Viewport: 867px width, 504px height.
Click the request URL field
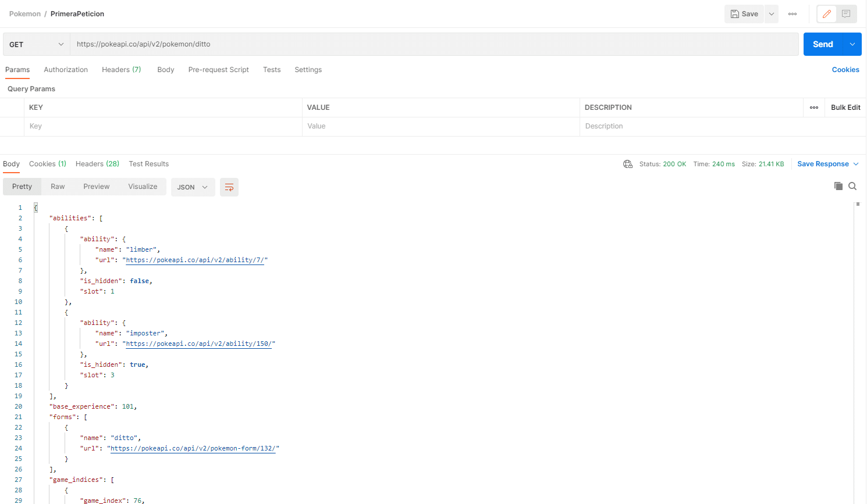pyautogui.click(x=433, y=44)
